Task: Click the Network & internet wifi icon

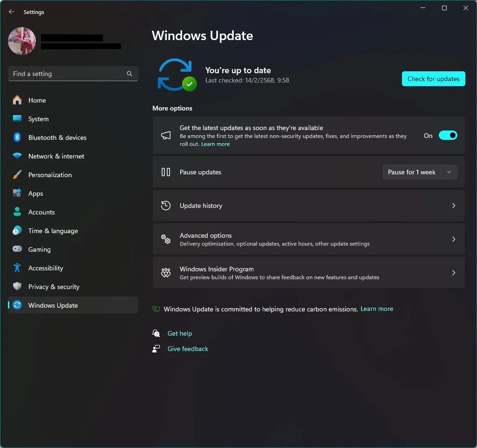Action: (x=17, y=156)
